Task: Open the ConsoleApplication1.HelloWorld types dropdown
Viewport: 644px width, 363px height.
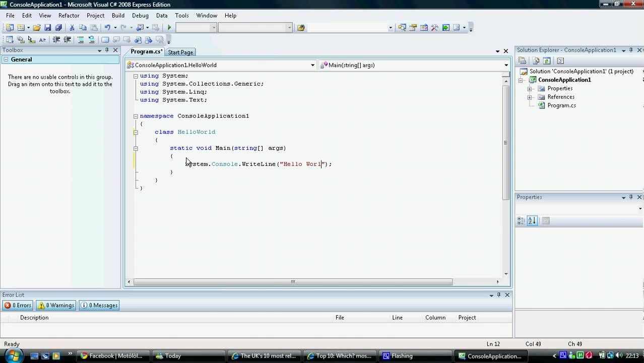Action: coord(312,65)
